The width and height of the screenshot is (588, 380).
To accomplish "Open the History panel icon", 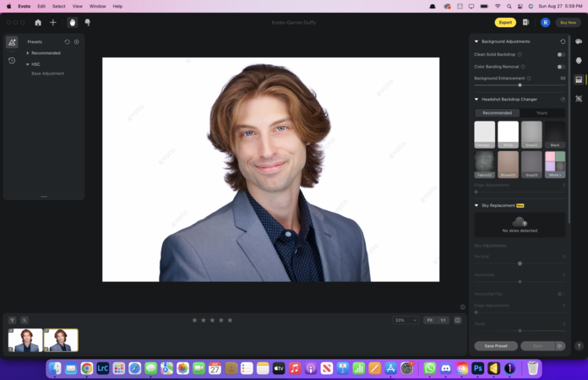I will point(12,61).
